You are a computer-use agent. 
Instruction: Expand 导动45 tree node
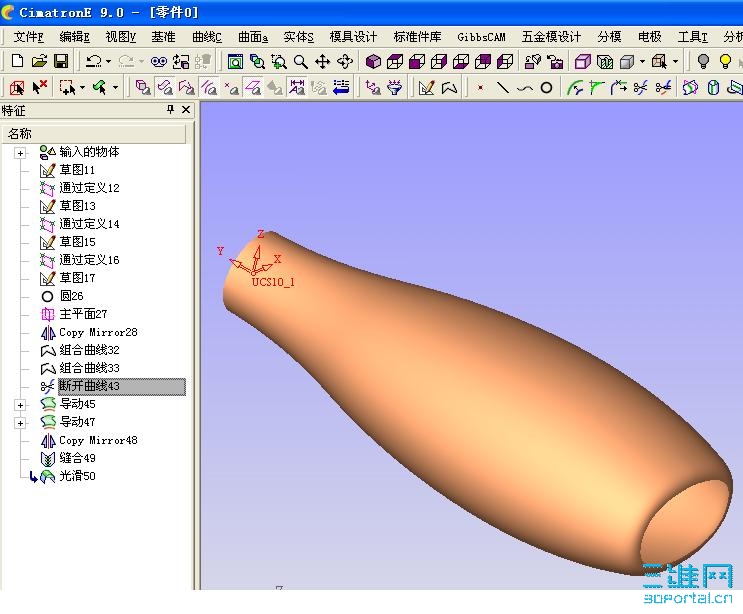pyautogui.click(x=20, y=405)
